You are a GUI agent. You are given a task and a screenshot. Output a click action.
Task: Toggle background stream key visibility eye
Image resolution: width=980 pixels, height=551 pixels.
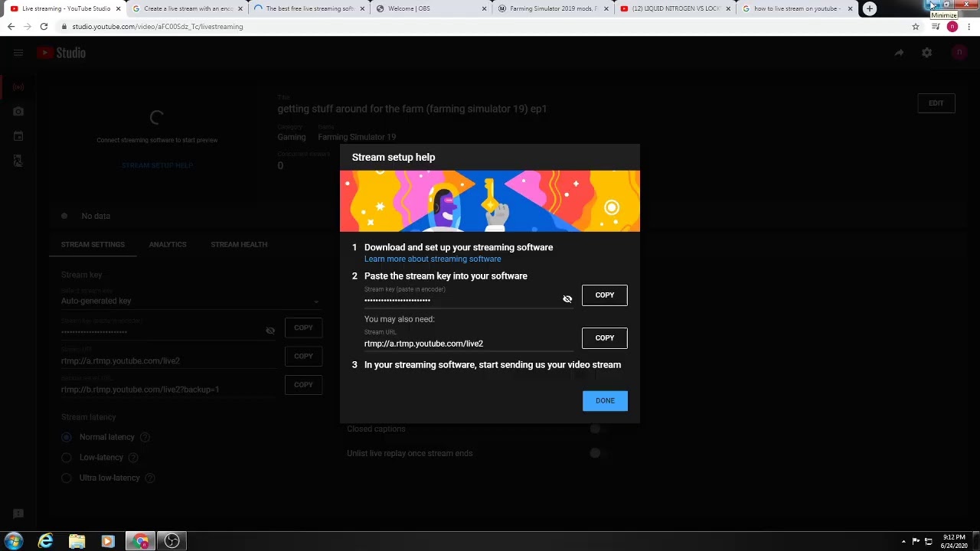[x=270, y=331]
